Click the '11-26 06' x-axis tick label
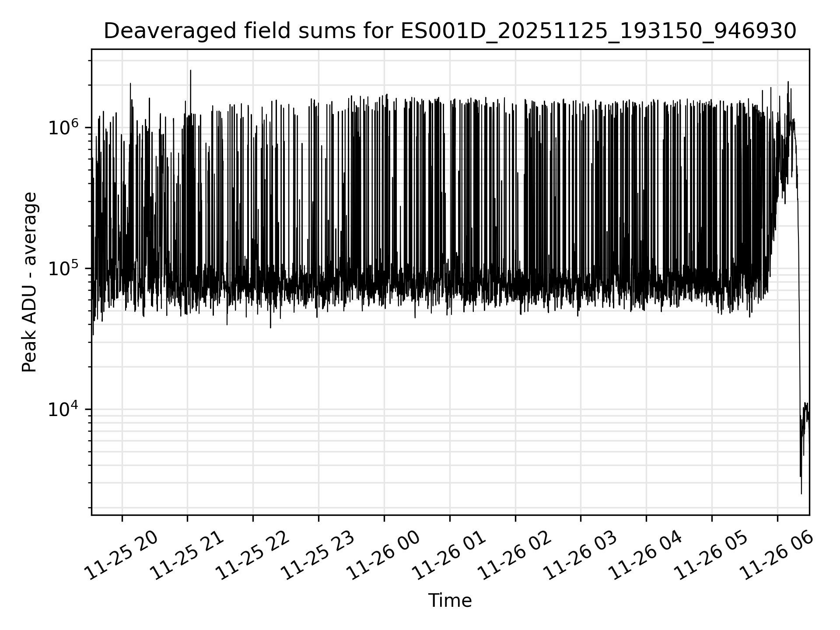The width and height of the screenshot is (840, 630). pos(777,556)
